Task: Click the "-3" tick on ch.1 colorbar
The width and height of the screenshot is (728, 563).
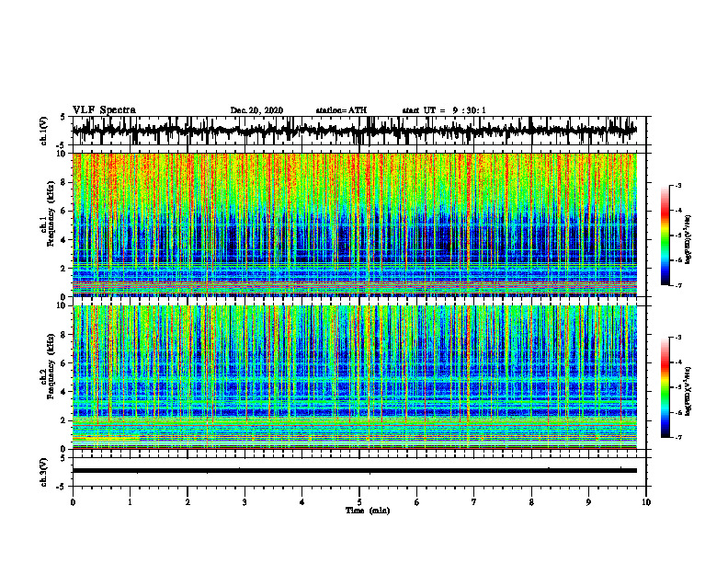Action: (678, 185)
